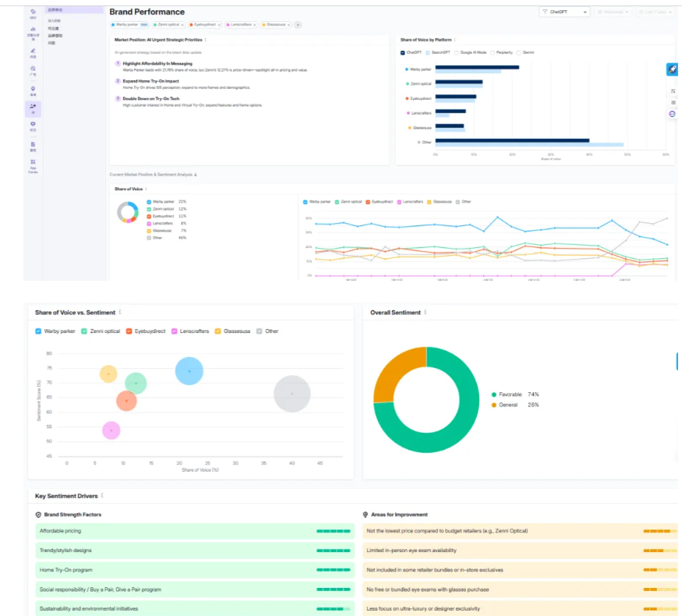This screenshot has width=682, height=616.
Task: Enable the Gemini platform checkbox
Action: pos(518,53)
